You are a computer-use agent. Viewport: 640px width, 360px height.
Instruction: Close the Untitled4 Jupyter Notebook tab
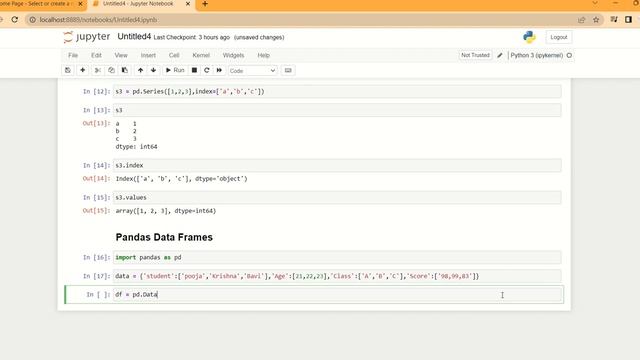[x=188, y=4]
